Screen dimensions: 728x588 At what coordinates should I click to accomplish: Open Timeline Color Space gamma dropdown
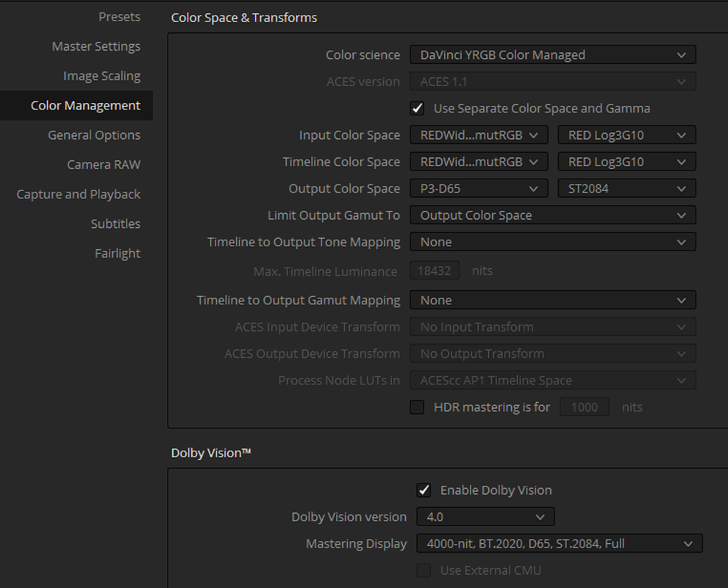tap(627, 162)
